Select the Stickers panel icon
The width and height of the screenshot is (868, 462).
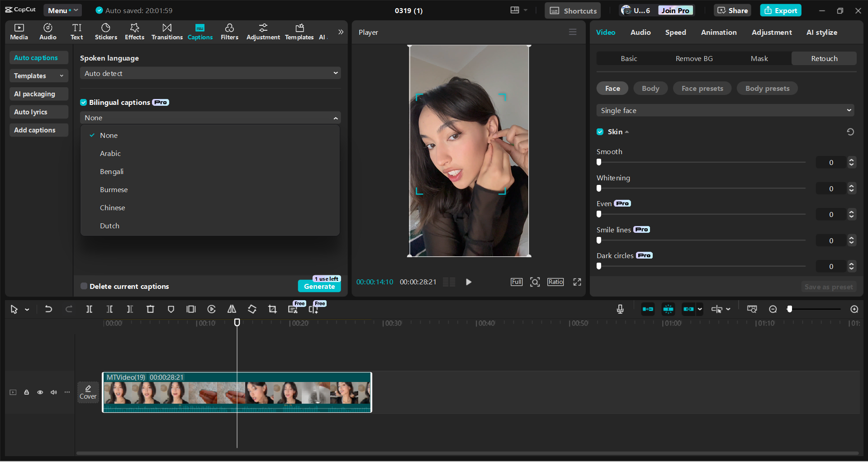pos(106,32)
